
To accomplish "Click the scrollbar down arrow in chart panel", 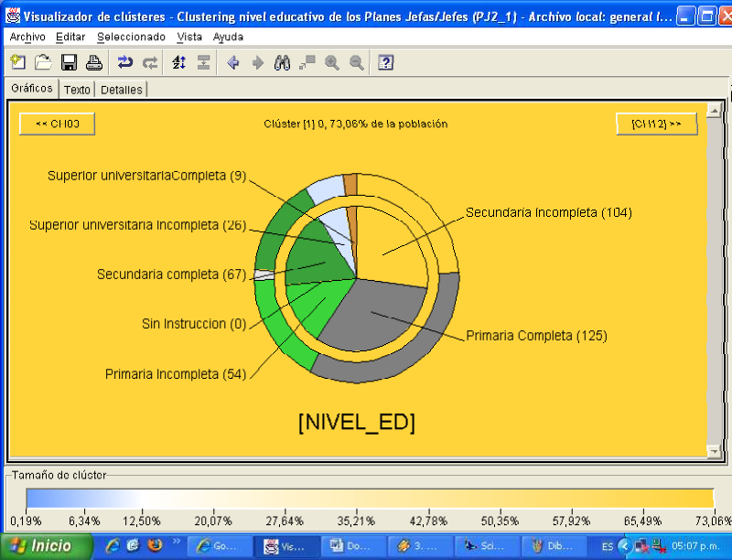I will click(713, 450).
